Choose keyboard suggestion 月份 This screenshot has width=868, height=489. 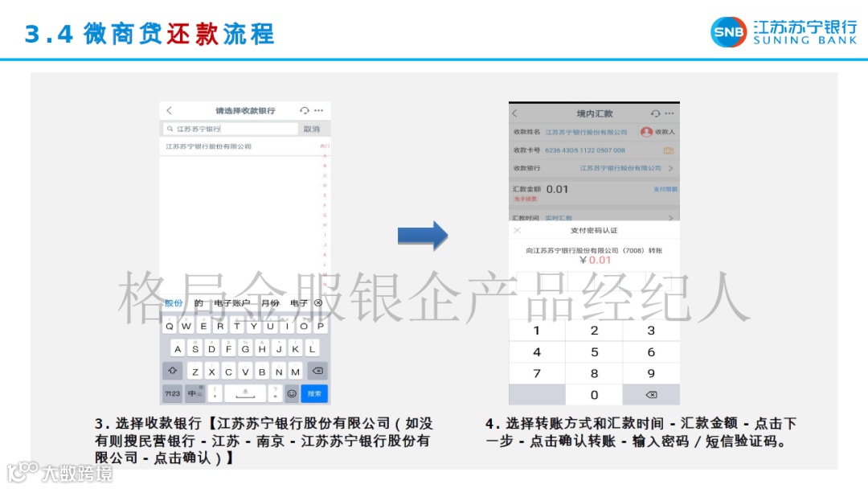click(x=270, y=303)
